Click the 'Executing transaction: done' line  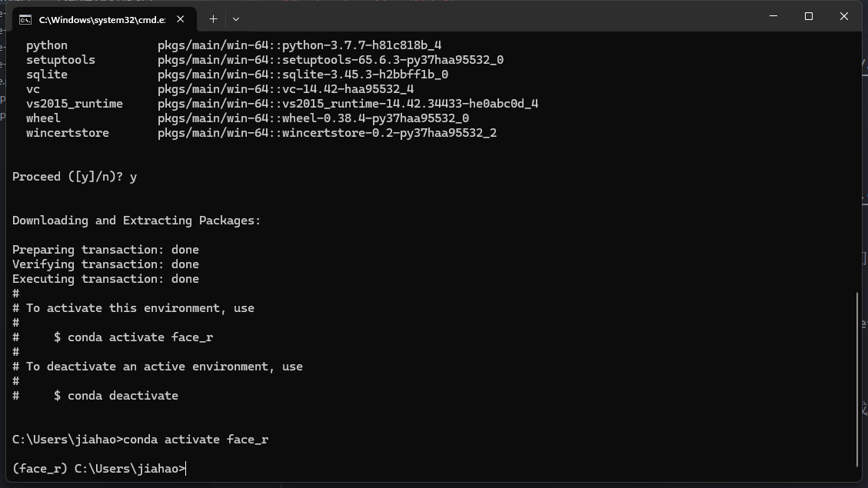point(105,279)
